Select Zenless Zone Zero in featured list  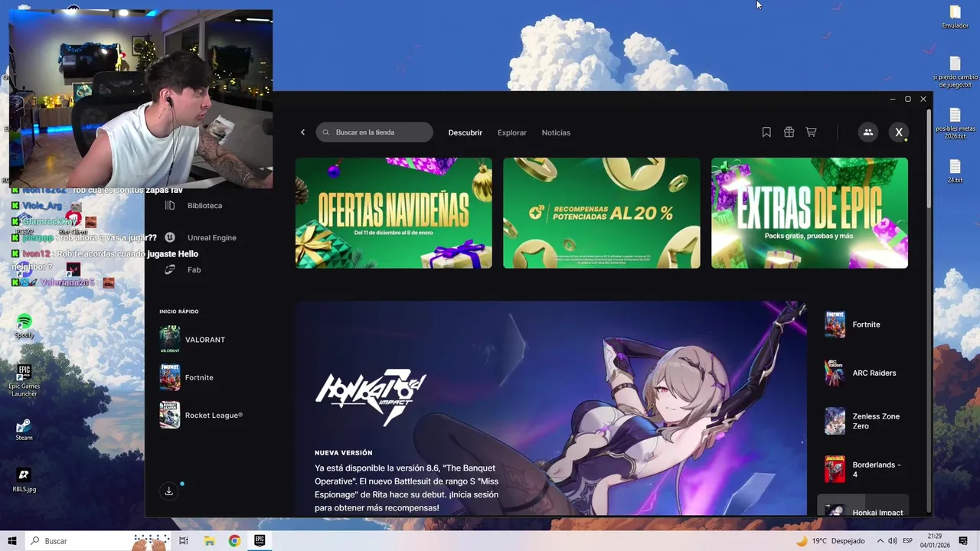click(x=863, y=421)
